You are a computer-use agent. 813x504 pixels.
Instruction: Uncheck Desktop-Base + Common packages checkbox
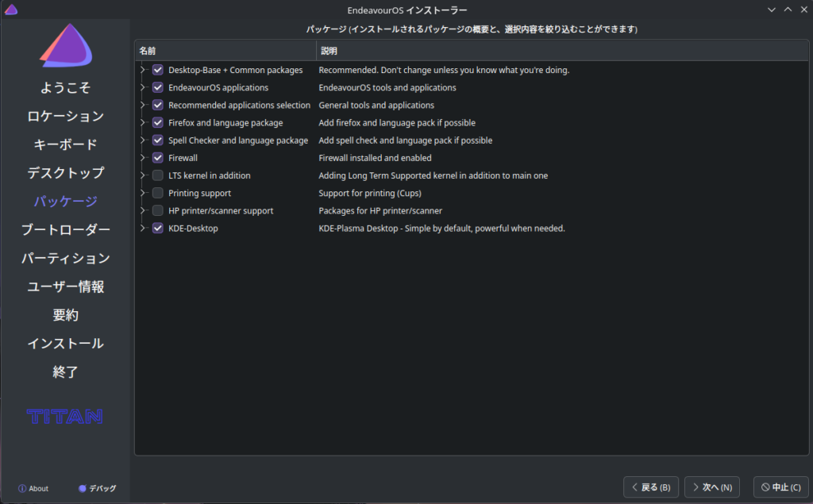pos(158,70)
